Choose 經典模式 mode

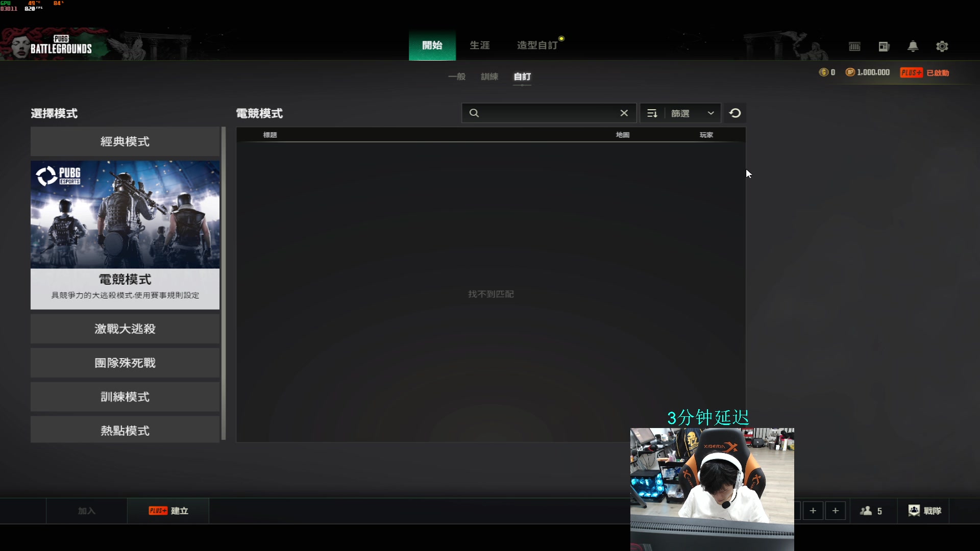click(125, 142)
